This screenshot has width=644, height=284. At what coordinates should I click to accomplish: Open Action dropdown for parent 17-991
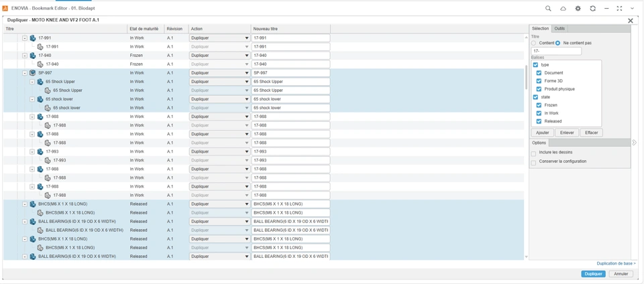(220, 38)
